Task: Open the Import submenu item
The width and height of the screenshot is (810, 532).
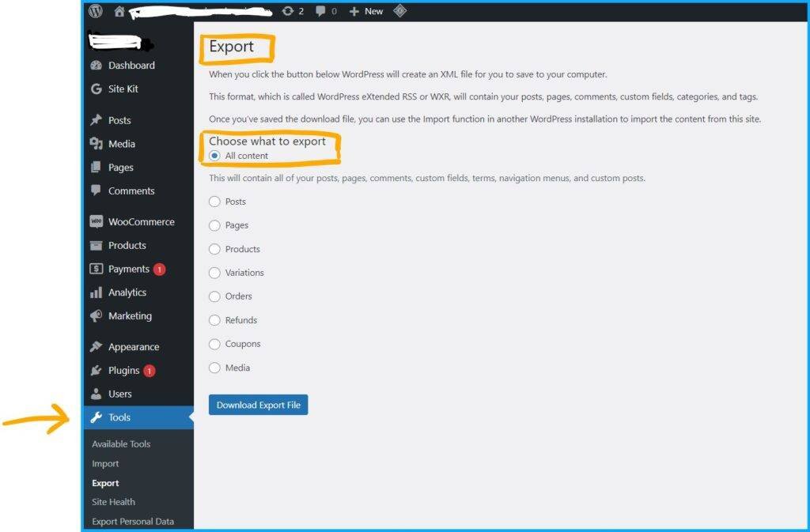Action: click(x=105, y=464)
